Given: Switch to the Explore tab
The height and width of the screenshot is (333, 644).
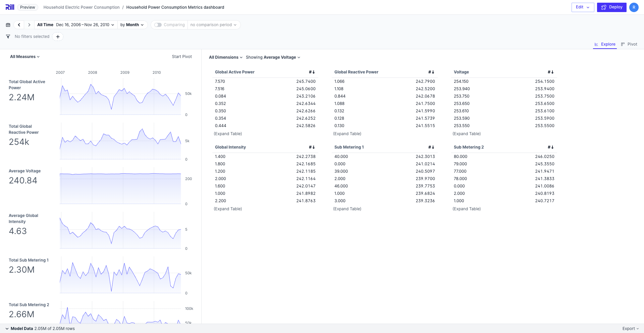Looking at the screenshot, I should (605, 44).
